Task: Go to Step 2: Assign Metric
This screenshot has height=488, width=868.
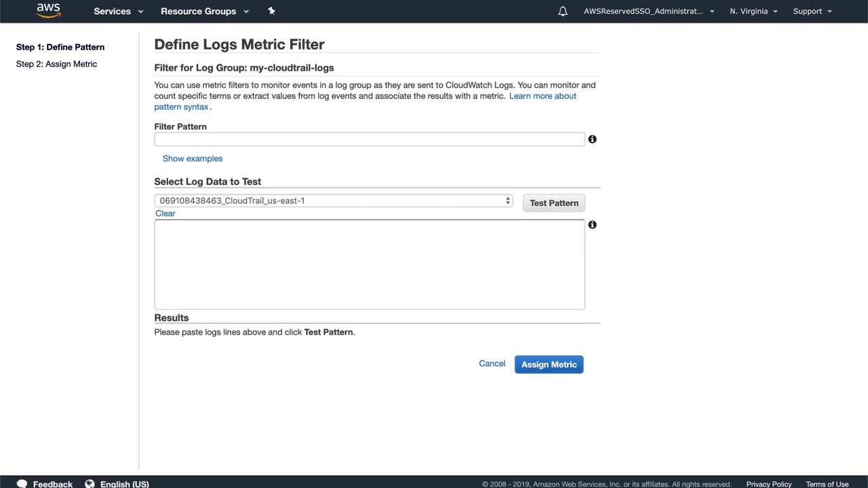Action: 56,64
